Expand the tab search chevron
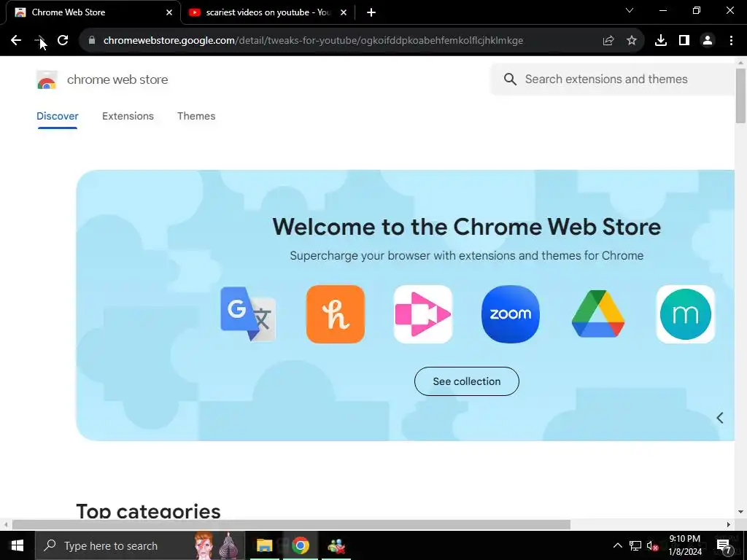747x560 pixels. 630,10
